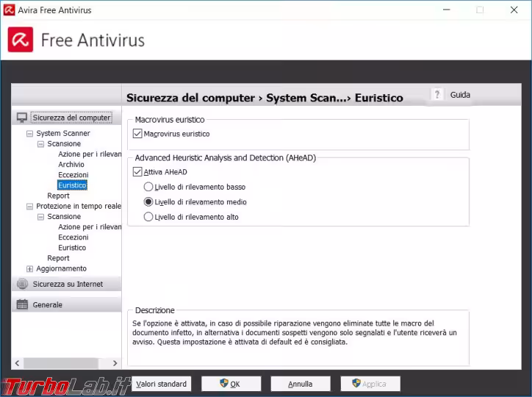Click the Generale calendar icon
The image size is (532, 397).
[22, 304]
